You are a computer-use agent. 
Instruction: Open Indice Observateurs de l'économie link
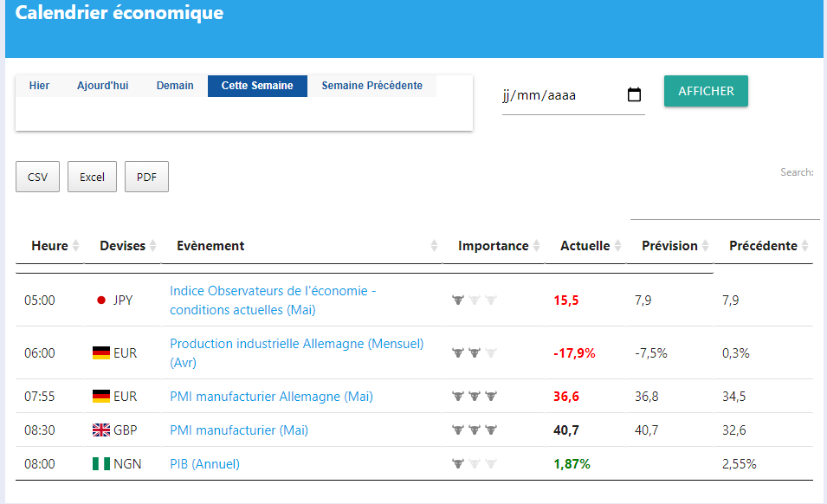tap(273, 300)
